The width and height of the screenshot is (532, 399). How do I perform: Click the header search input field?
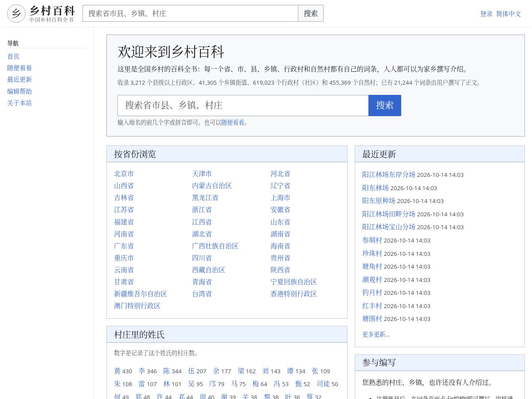pos(190,13)
